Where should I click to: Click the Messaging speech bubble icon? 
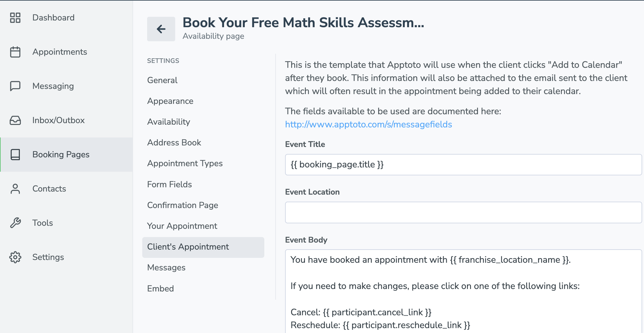tap(15, 86)
